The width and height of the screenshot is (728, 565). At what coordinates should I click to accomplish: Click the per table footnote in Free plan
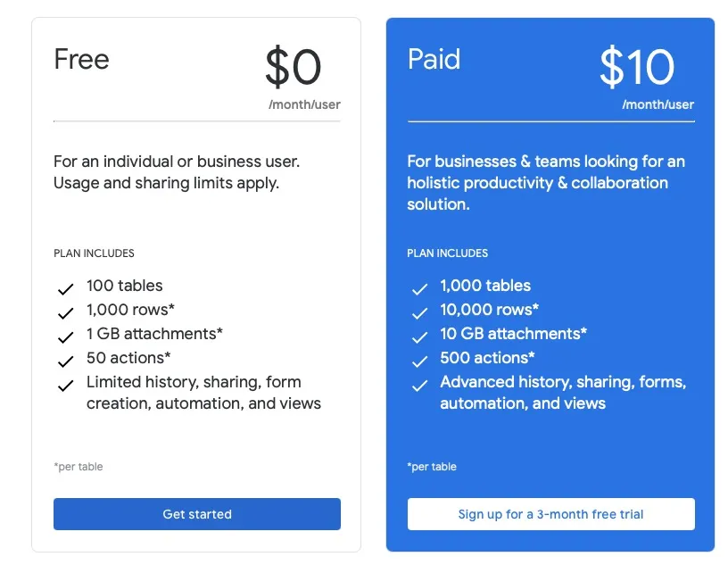click(79, 467)
